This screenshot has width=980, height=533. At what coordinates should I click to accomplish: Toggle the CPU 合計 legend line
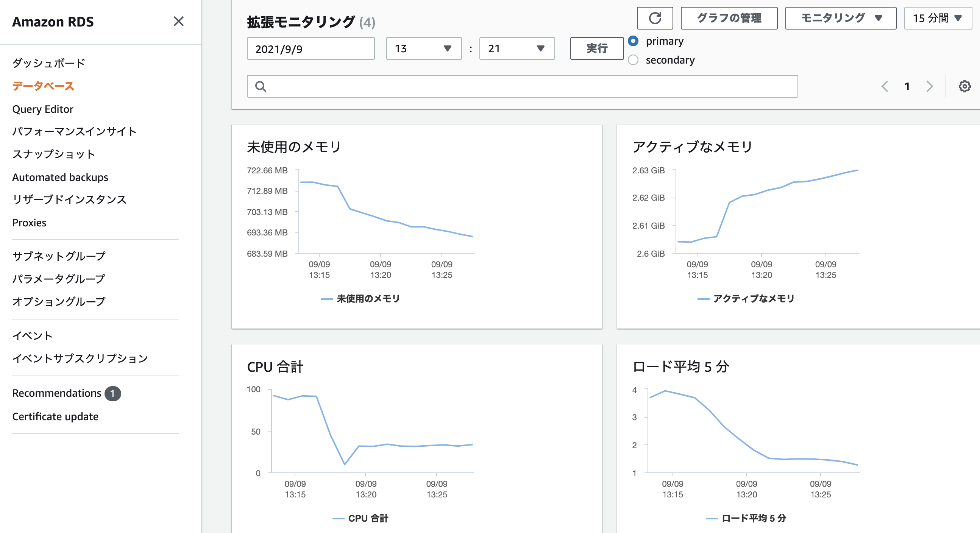click(x=360, y=518)
